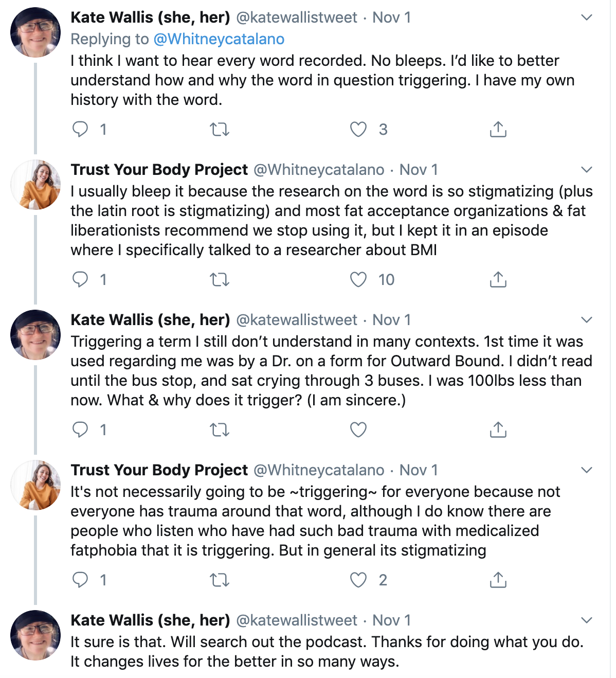The height and width of the screenshot is (678, 616).
Task: Like the tweet with 10 likes
Action: pos(358,279)
